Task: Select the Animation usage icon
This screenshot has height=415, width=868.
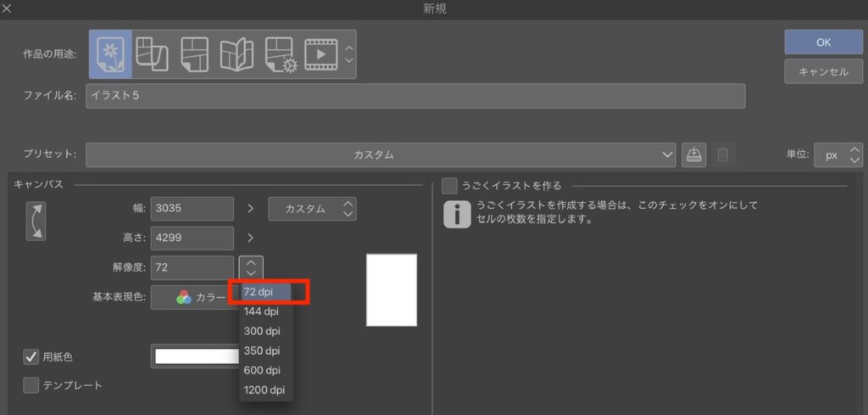Action: pos(321,53)
